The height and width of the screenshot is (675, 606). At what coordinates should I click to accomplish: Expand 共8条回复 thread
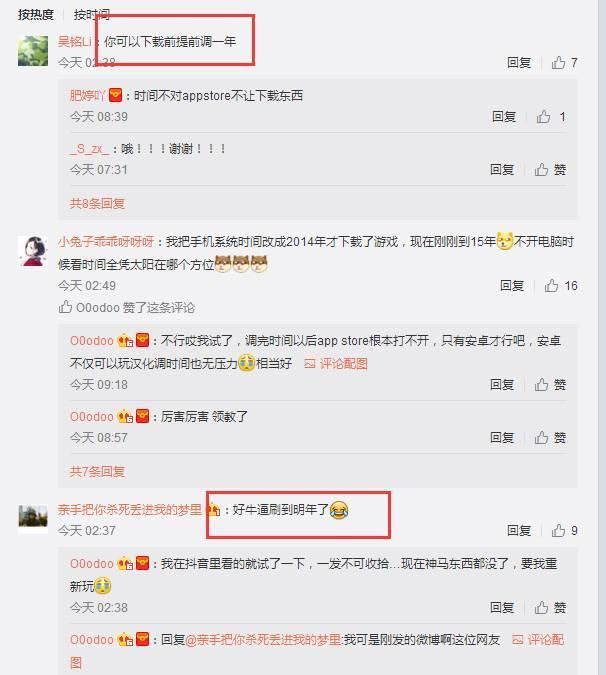[x=97, y=203]
